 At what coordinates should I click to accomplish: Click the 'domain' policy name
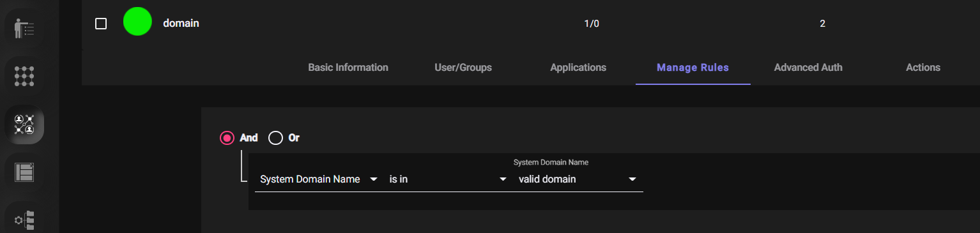tap(181, 23)
